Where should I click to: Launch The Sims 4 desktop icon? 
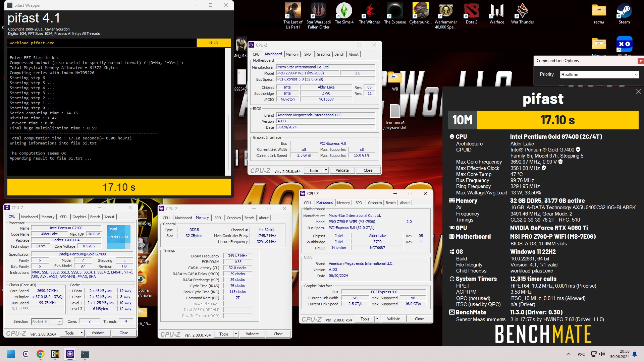click(344, 13)
